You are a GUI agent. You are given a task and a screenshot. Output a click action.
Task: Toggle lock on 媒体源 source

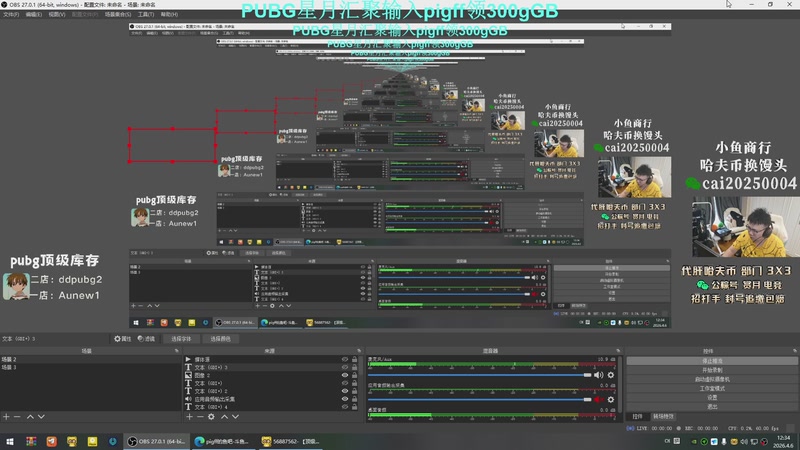[355, 360]
